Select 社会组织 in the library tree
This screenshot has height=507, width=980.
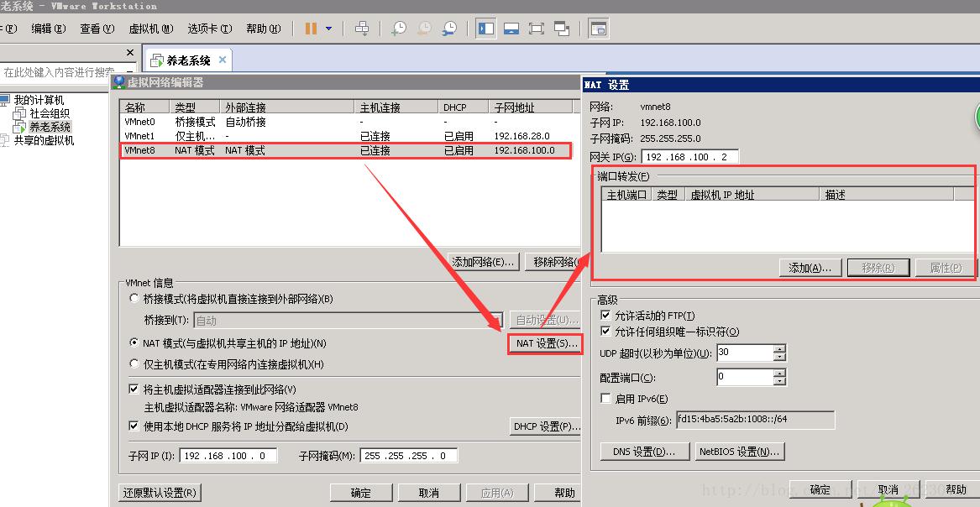pos(50,113)
